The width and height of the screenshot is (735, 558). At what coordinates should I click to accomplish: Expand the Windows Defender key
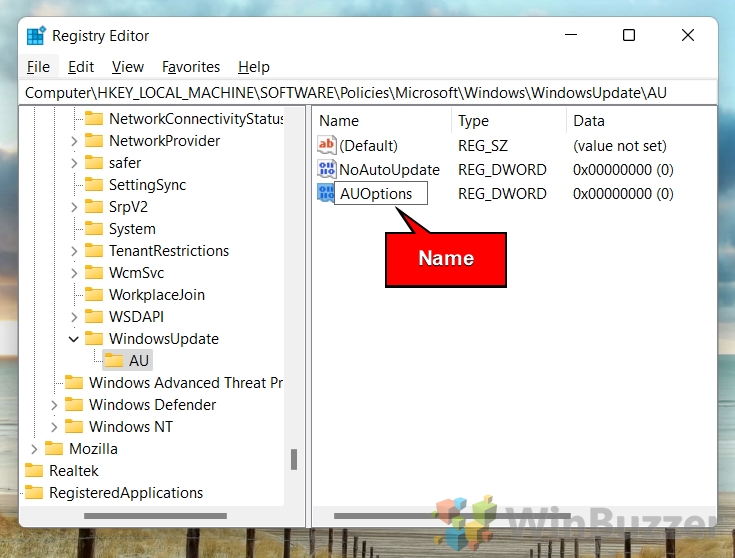pos(54,405)
